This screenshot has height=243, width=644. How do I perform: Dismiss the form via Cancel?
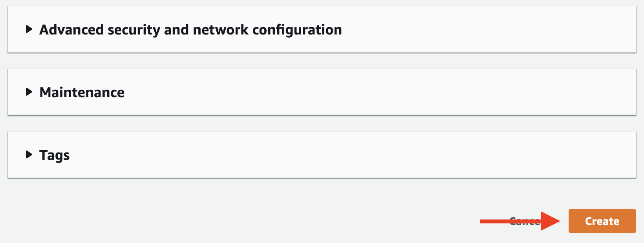click(525, 221)
